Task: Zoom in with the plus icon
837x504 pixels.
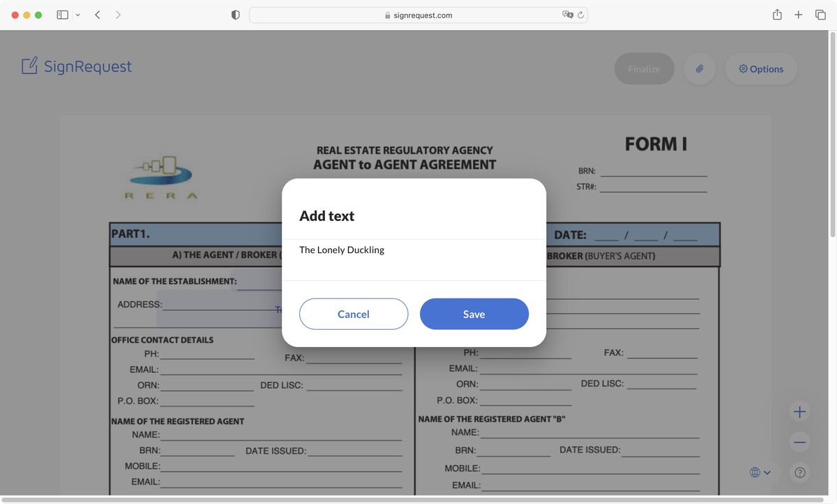Action: pyautogui.click(x=799, y=411)
